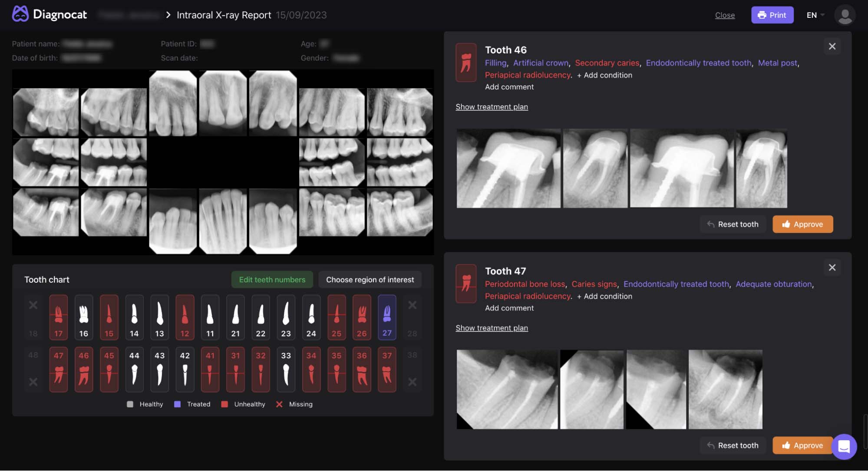Image resolution: width=868 pixels, height=471 pixels.
Task: Open the chat support bubble
Action: (x=844, y=446)
